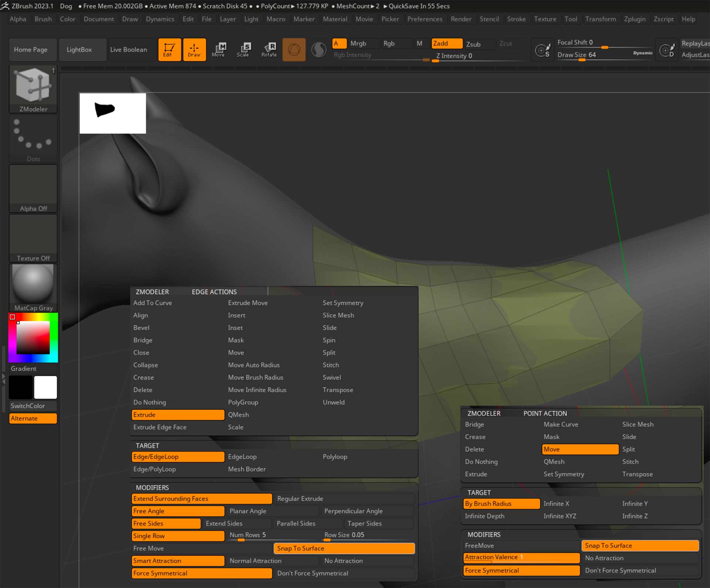The height and width of the screenshot is (588, 710).
Task: Click the Live Boolean button
Action: coord(129,50)
